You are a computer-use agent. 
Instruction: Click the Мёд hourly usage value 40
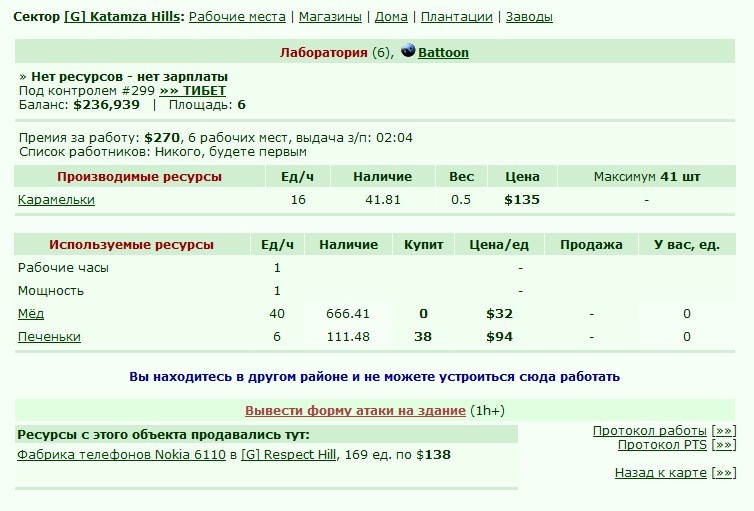click(x=277, y=313)
